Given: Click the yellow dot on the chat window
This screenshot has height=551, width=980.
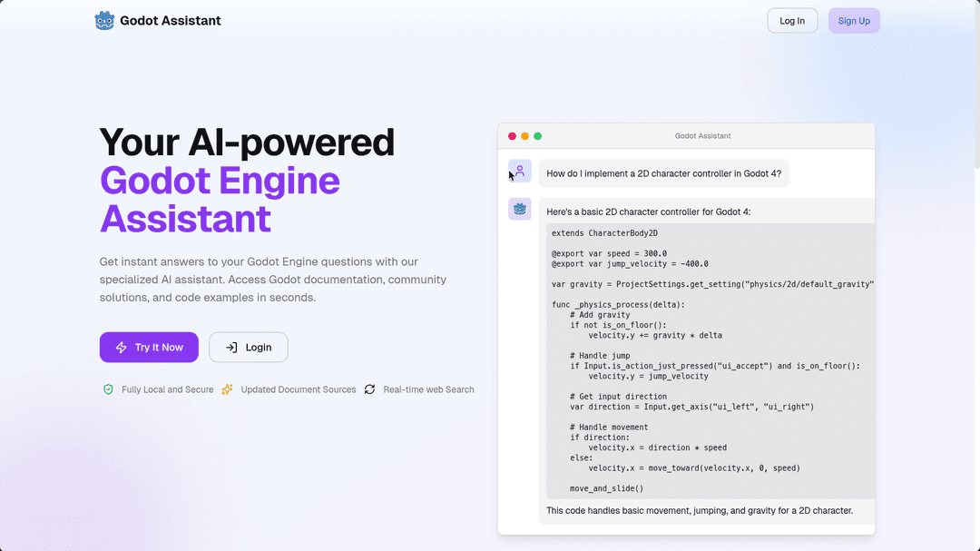Looking at the screenshot, I should (524, 136).
